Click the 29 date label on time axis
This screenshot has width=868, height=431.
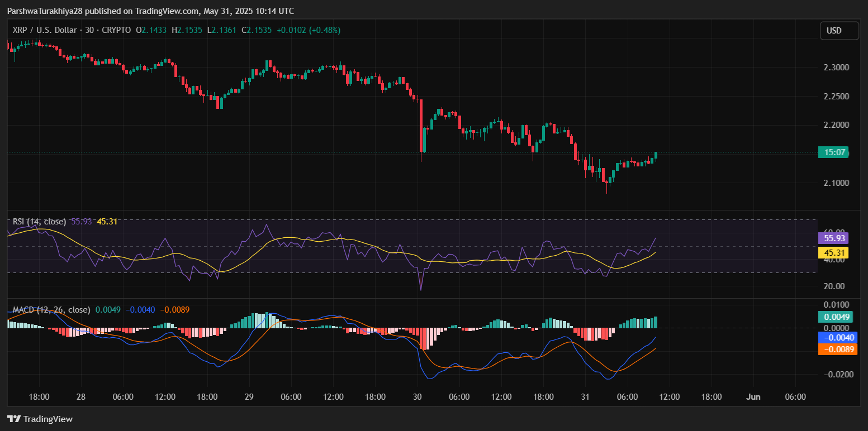(249, 397)
